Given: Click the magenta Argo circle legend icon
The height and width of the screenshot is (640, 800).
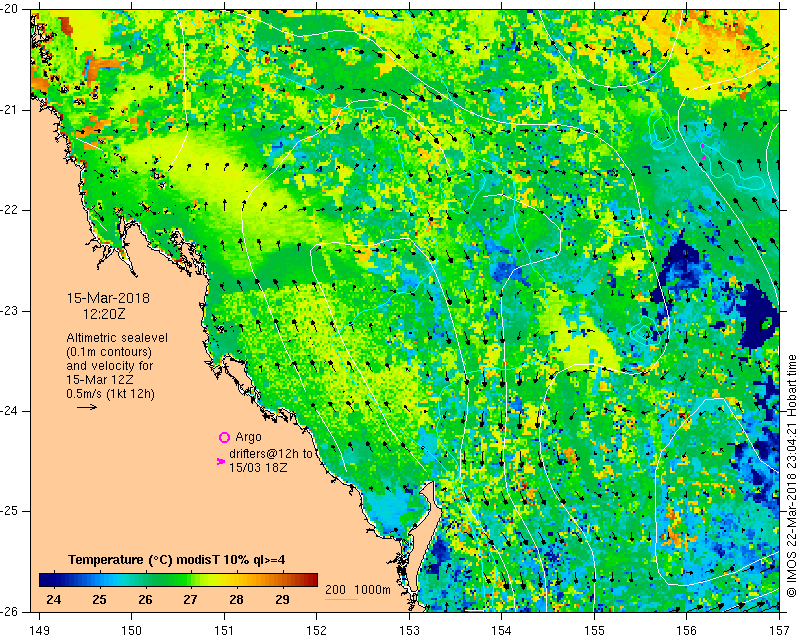Looking at the screenshot, I should (x=224, y=437).
